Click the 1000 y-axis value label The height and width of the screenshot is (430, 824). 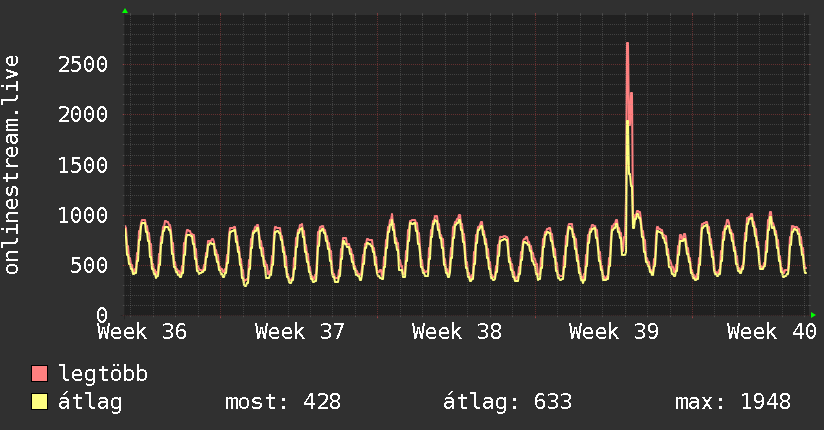[x=83, y=216]
